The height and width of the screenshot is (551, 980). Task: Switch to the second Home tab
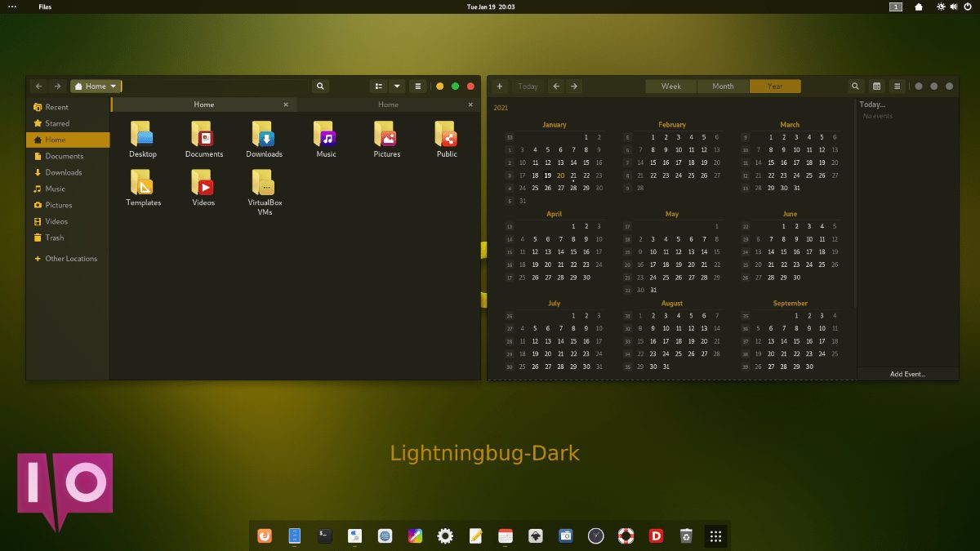(x=388, y=104)
